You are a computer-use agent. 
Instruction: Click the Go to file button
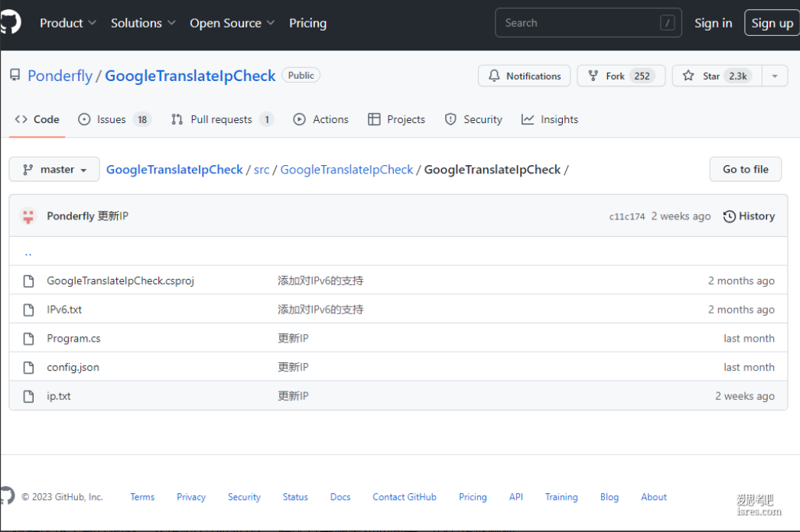point(746,170)
